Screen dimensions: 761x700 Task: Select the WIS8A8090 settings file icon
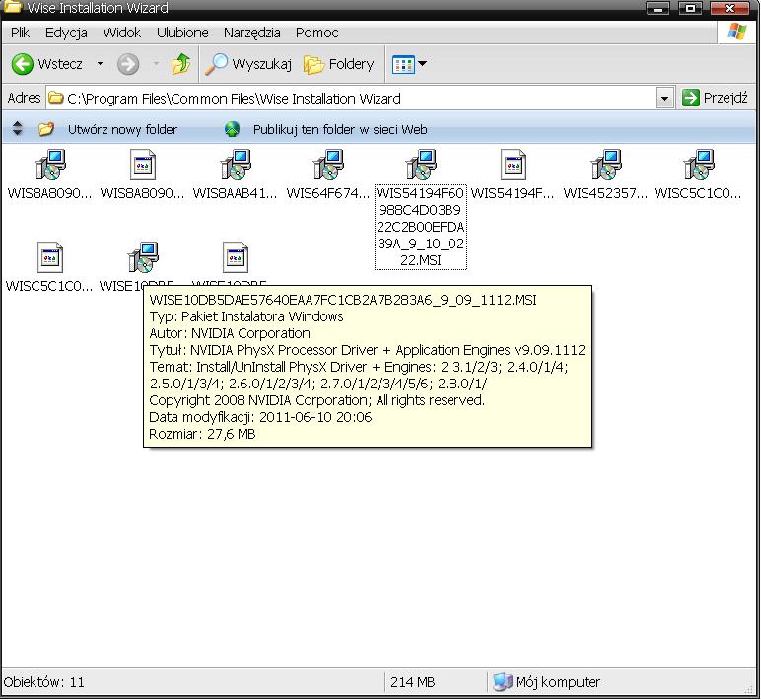(143, 165)
